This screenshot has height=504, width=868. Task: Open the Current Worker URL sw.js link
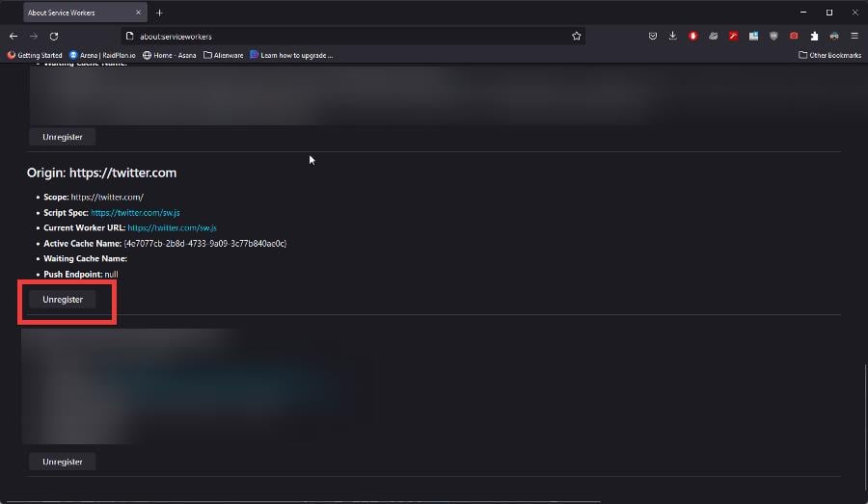(x=173, y=228)
